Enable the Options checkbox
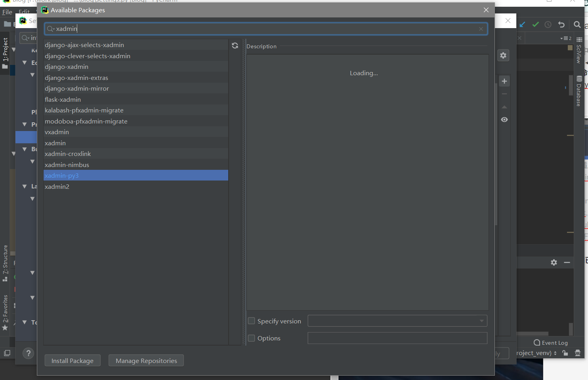The width and height of the screenshot is (588, 380). click(251, 338)
